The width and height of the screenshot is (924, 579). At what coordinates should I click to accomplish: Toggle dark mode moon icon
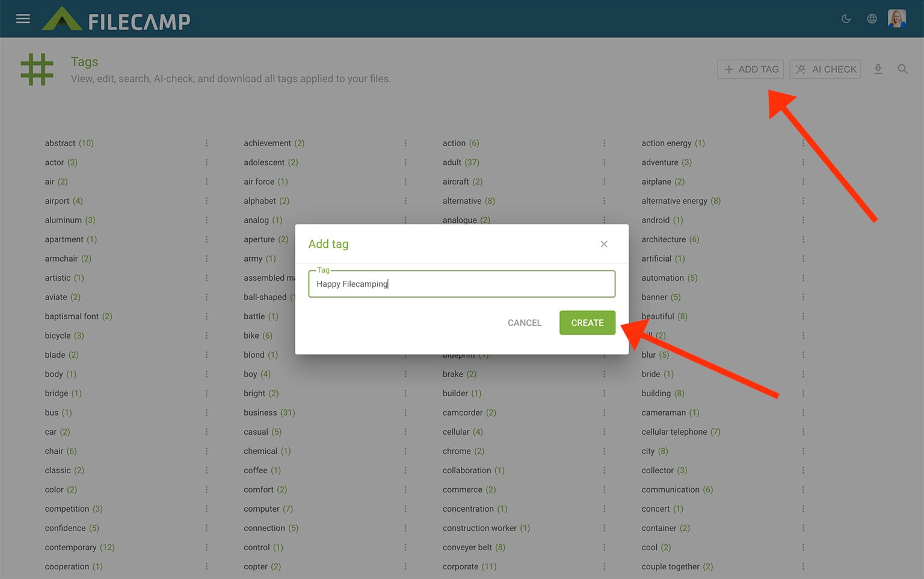pos(846,19)
